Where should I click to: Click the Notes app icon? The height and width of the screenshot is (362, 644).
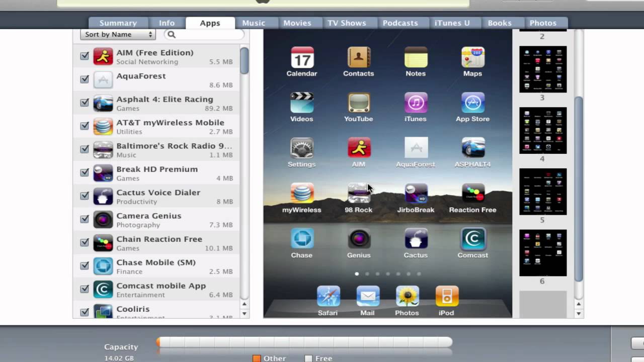(x=416, y=57)
